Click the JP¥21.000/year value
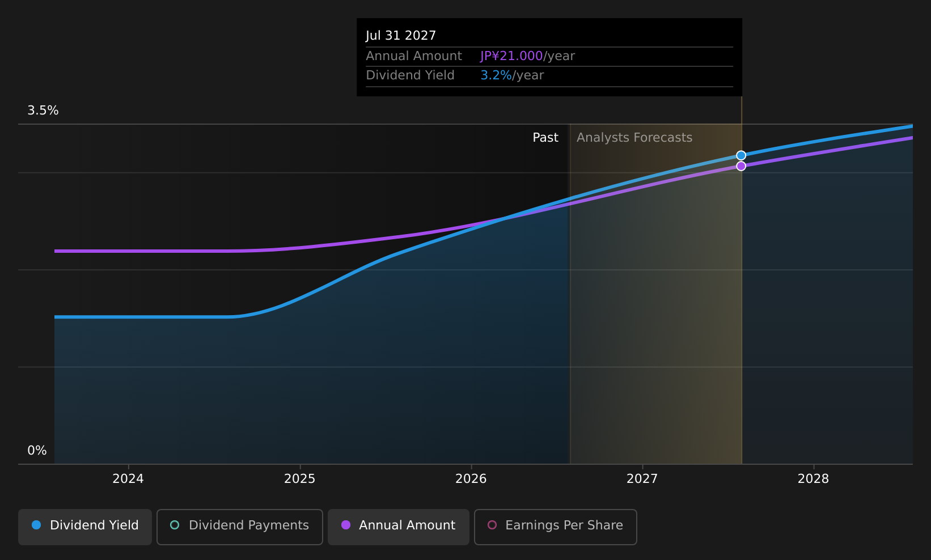Screen dimensions: 931x560 pyautogui.click(x=527, y=56)
